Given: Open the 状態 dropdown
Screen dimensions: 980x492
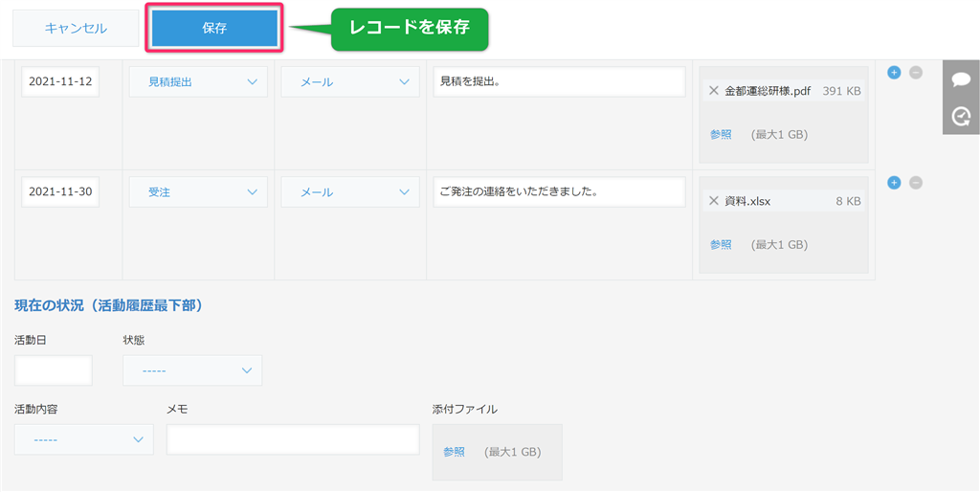Looking at the screenshot, I should tap(192, 370).
